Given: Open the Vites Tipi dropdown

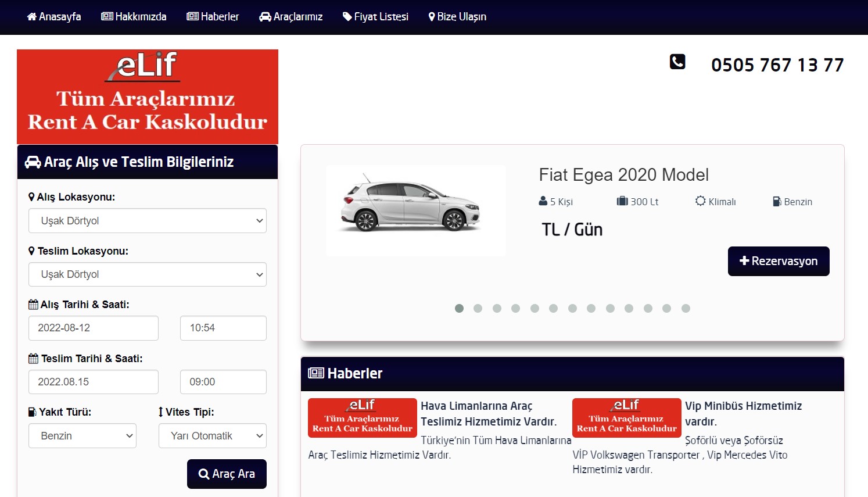Looking at the screenshot, I should pos(212,436).
